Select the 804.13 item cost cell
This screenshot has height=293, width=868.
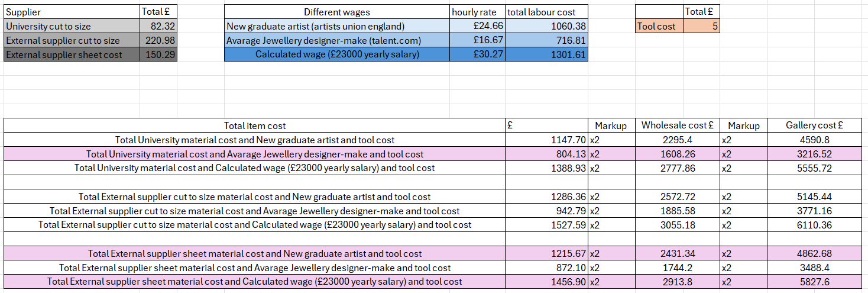pyautogui.click(x=547, y=154)
